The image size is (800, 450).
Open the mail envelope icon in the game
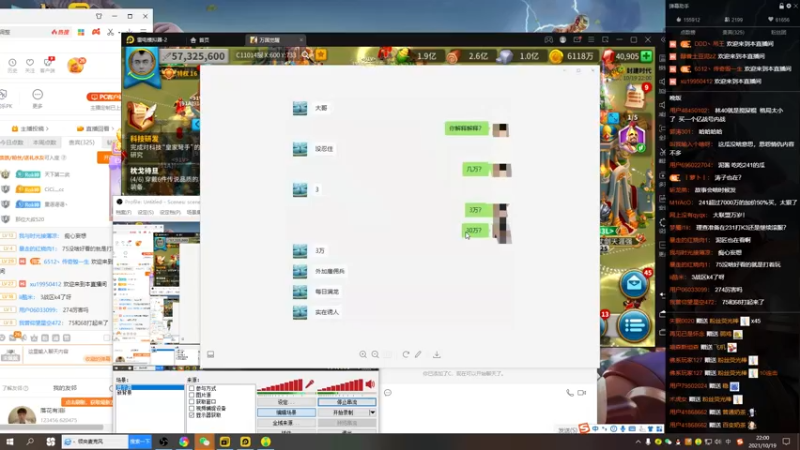(x=634, y=283)
